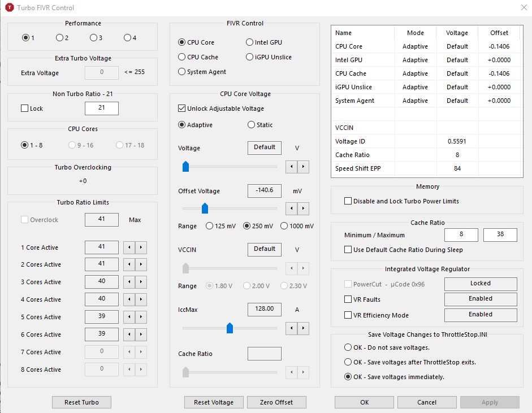The width and height of the screenshot is (532, 413).
Task: Select the CPU Core row in voltage table
Action: tap(427, 46)
